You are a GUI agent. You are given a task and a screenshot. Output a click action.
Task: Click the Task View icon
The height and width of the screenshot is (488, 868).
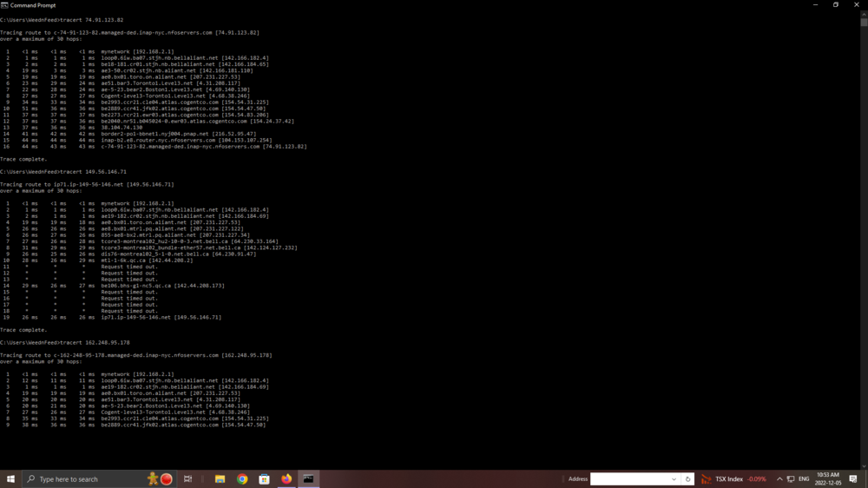coord(187,479)
